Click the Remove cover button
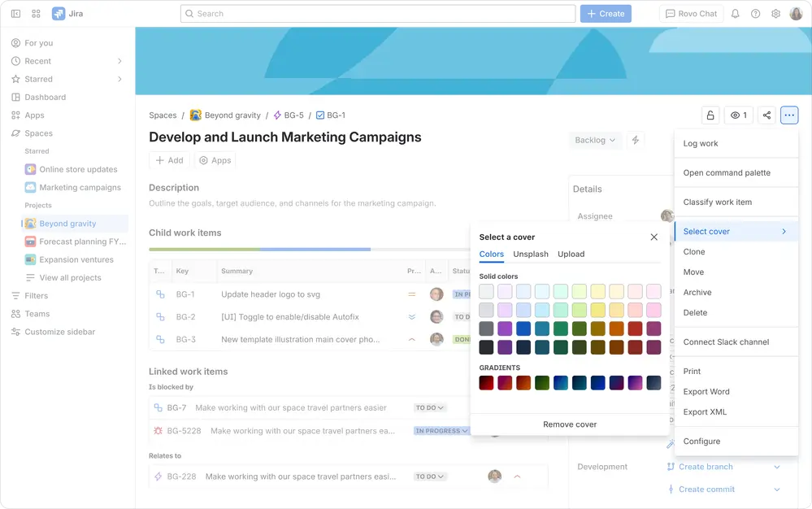 click(570, 424)
